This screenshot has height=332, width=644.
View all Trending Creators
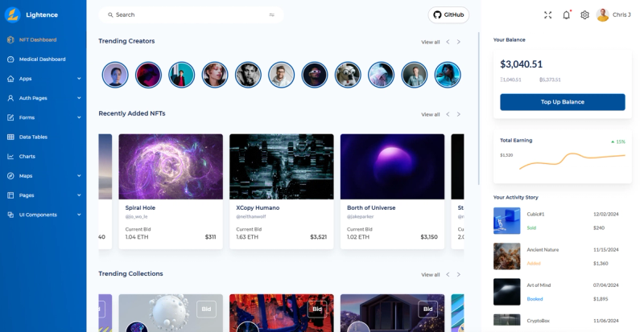(x=431, y=42)
